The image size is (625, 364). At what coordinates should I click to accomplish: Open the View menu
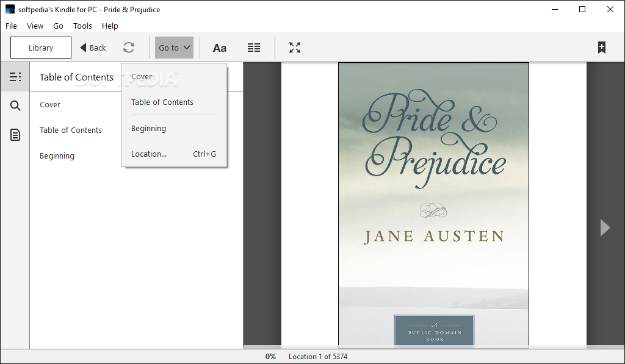[35, 26]
